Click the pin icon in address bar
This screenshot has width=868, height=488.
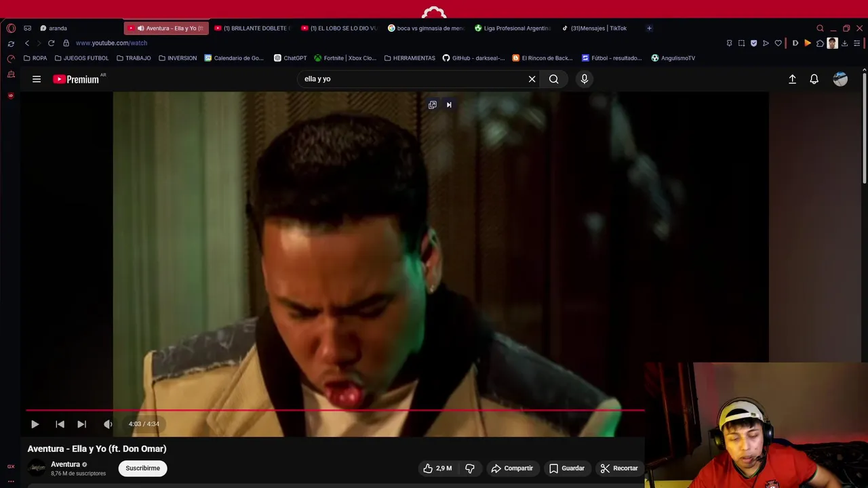729,43
